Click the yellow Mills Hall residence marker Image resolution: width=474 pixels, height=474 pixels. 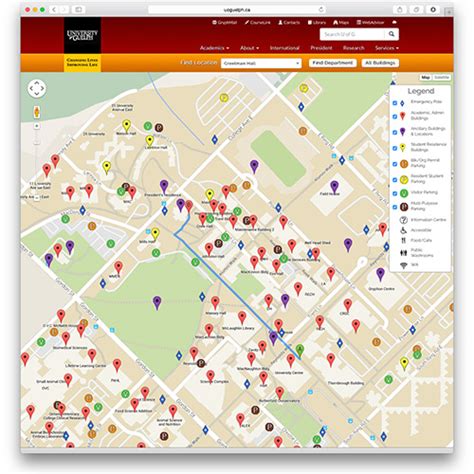pyautogui.click(x=155, y=234)
